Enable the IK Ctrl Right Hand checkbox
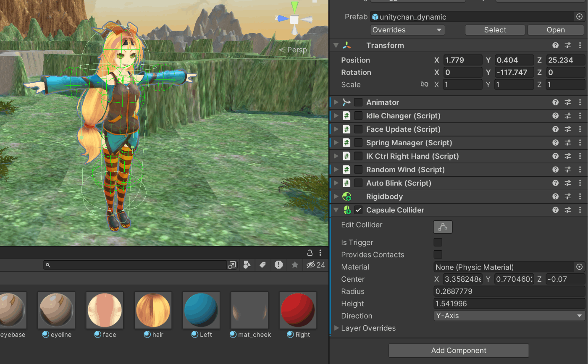Viewport: 588px width, 364px height. 358,156
